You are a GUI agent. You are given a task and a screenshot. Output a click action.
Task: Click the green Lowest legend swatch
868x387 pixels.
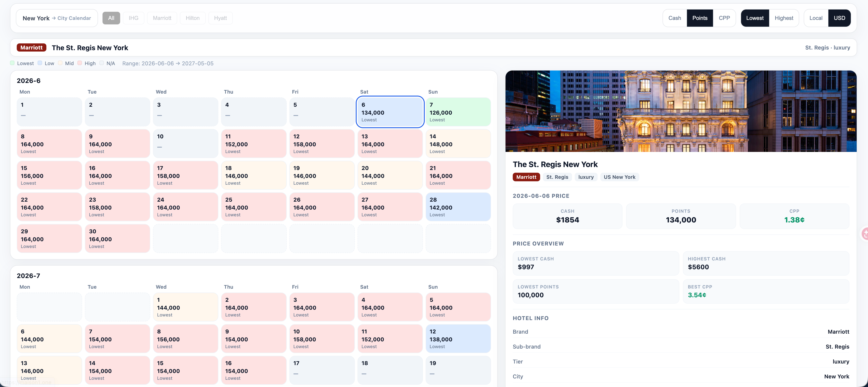[12, 63]
